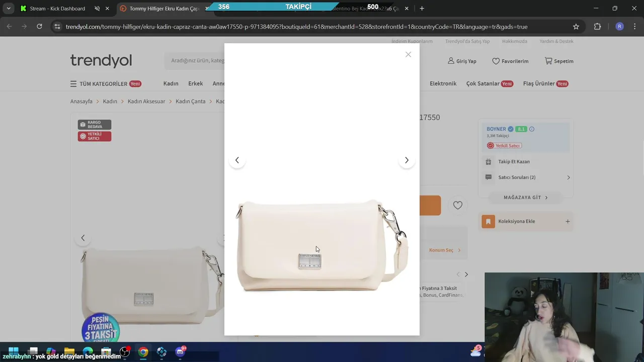Open Sepetim shopping cart
The width and height of the screenshot is (644, 362).
559,61
